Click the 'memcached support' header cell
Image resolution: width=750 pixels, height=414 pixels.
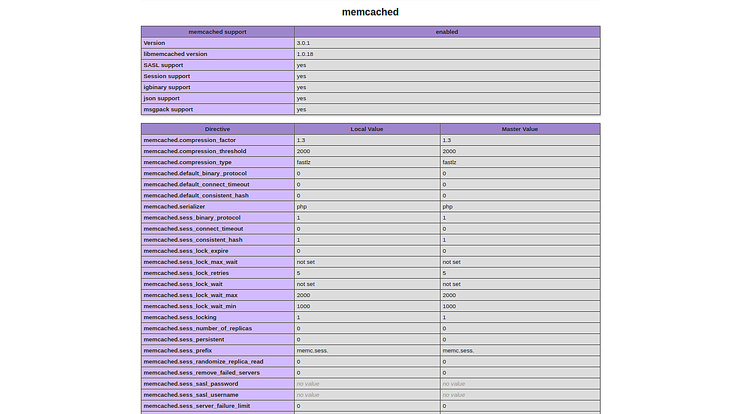pyautogui.click(x=217, y=32)
